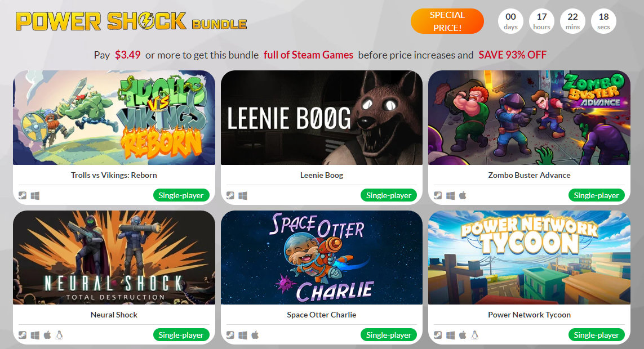Click Windows icon under Power Network Tycoon
The image size is (644, 349).
pyautogui.click(x=451, y=335)
